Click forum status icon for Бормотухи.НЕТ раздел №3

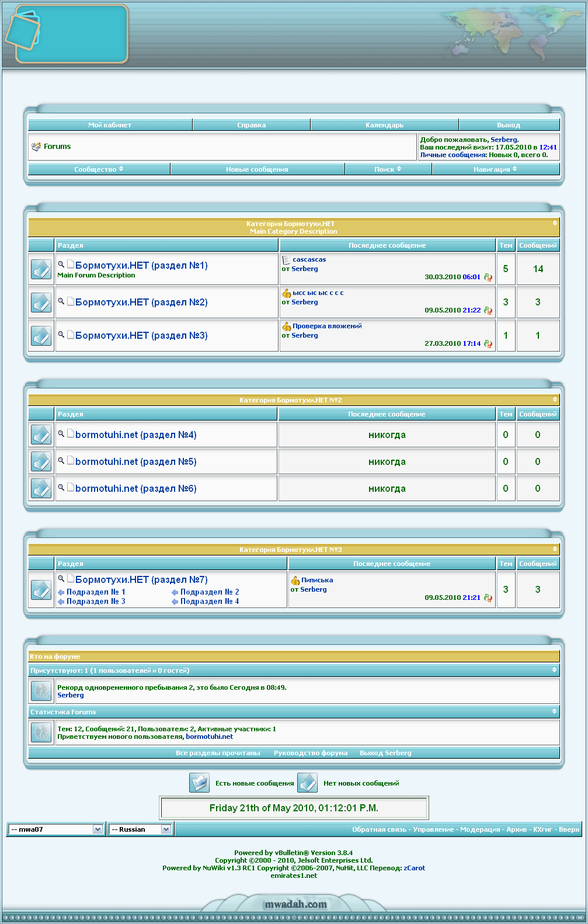tap(41, 336)
